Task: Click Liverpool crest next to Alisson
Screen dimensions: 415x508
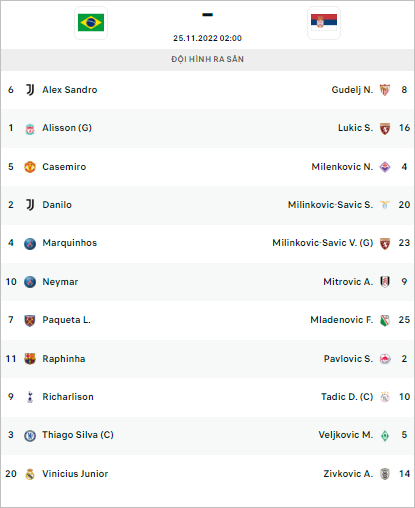Action: point(30,129)
